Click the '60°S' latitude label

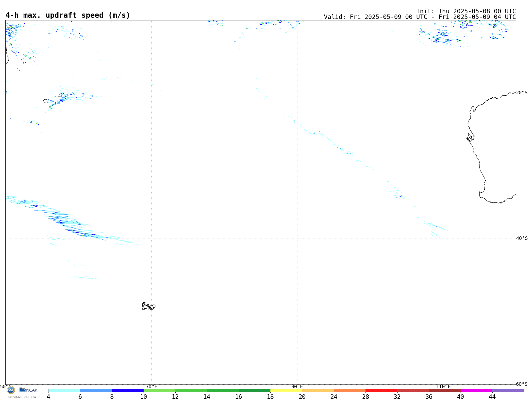(522, 384)
